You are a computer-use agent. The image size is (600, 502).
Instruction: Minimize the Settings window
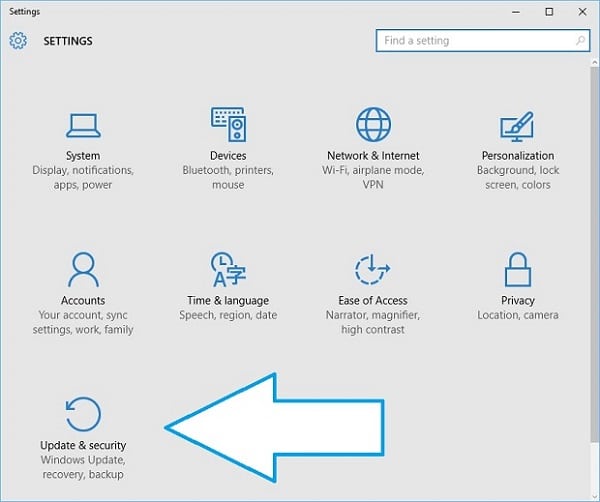click(516, 12)
